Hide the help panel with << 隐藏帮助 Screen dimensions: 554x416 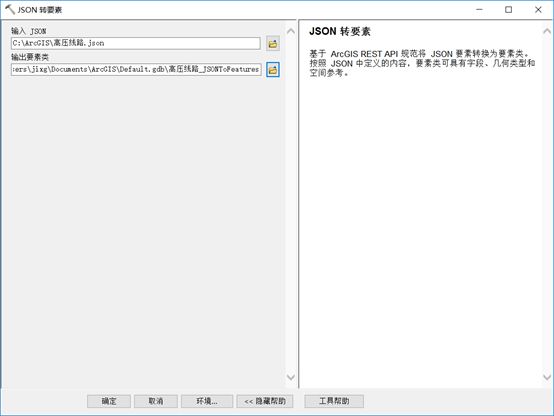tap(265, 401)
